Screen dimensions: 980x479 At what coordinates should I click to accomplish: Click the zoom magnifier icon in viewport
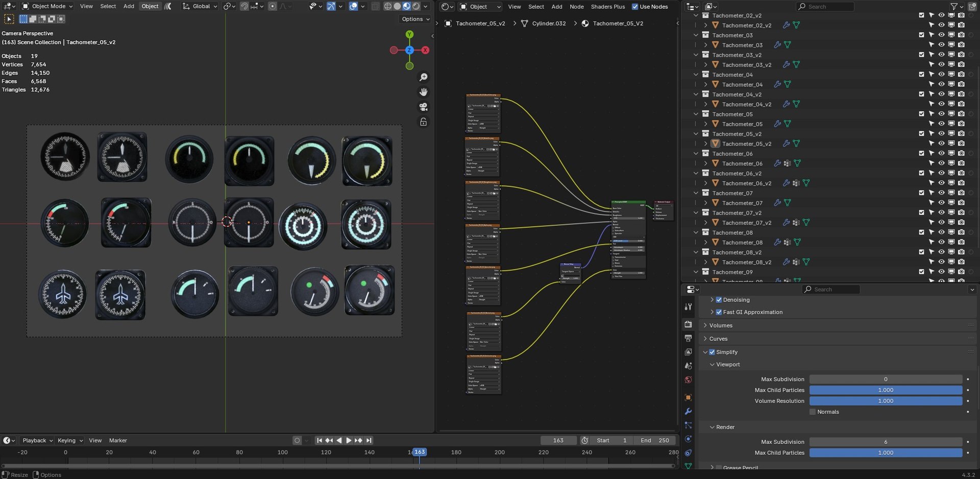(423, 77)
